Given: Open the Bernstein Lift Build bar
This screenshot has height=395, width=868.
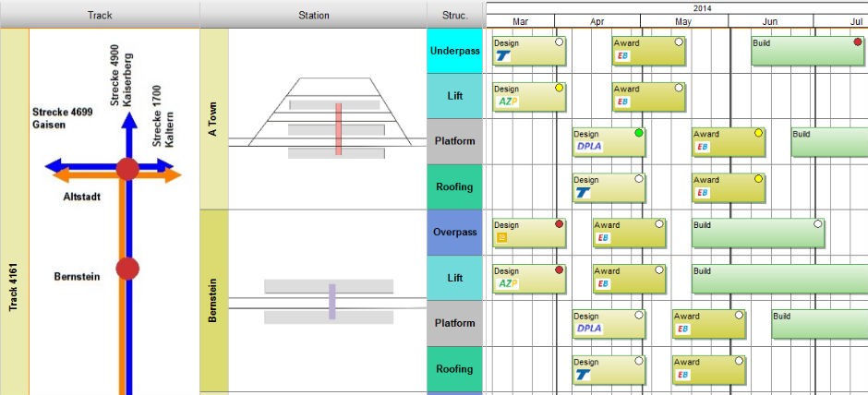Looking at the screenshot, I should (780, 279).
